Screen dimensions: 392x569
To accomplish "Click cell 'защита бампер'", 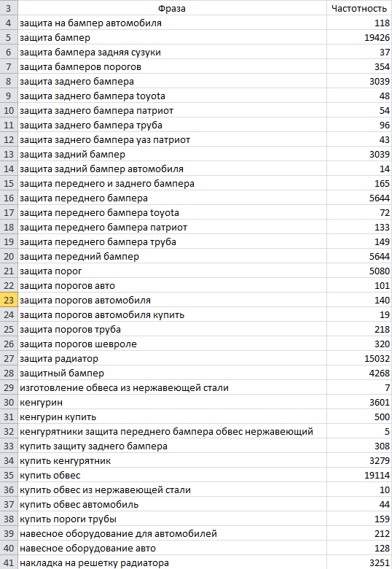I will (x=172, y=38).
